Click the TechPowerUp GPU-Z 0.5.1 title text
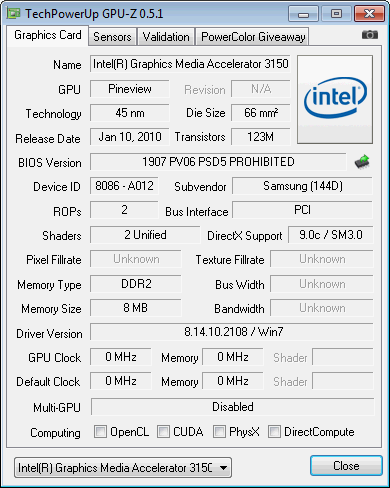Image resolution: width=390 pixels, height=488 pixels. 94,14
